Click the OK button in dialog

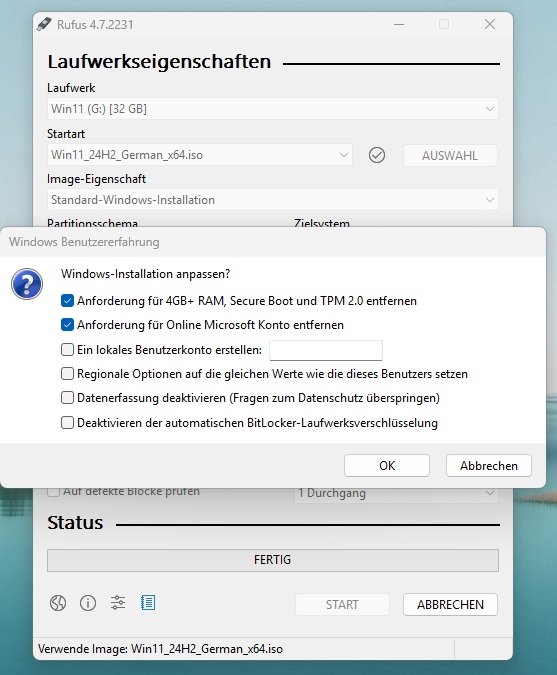pos(387,466)
